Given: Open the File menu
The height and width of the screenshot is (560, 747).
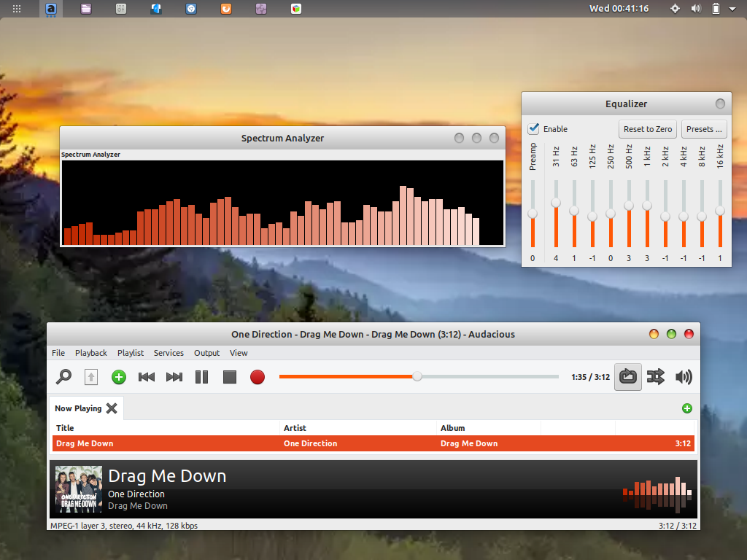Looking at the screenshot, I should coord(58,353).
